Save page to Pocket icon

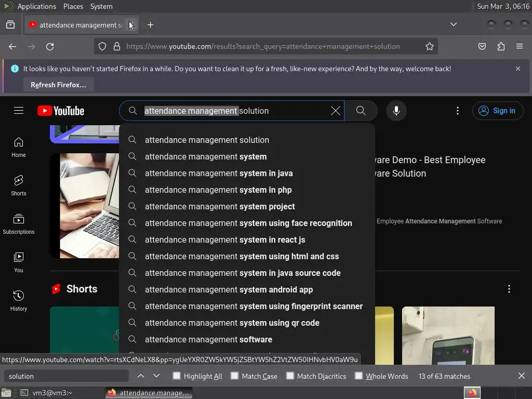pyautogui.click(x=482, y=46)
